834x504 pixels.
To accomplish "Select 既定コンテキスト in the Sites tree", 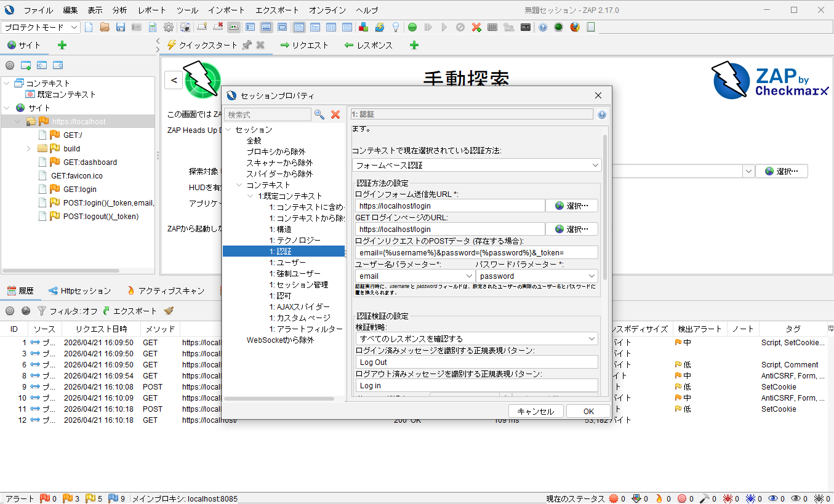I will (x=66, y=94).
